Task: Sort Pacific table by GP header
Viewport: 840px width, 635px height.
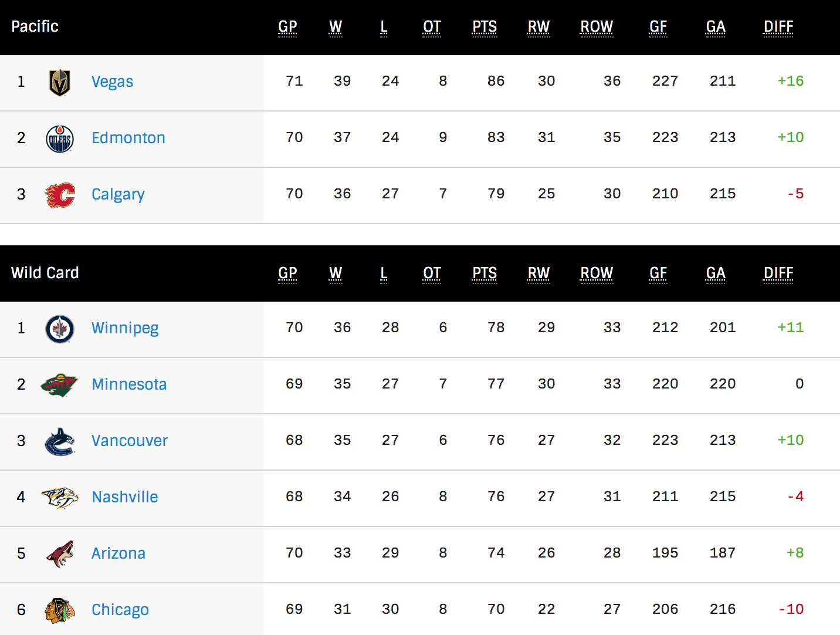Action: coord(287,27)
